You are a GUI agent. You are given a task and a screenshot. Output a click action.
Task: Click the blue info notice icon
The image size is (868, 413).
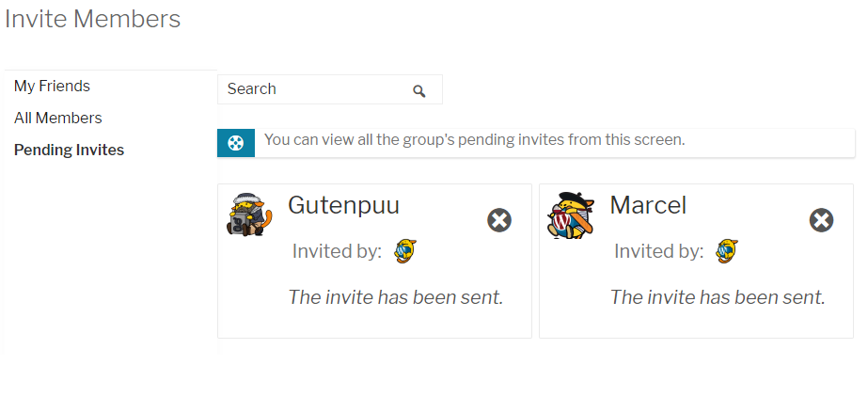(236, 143)
